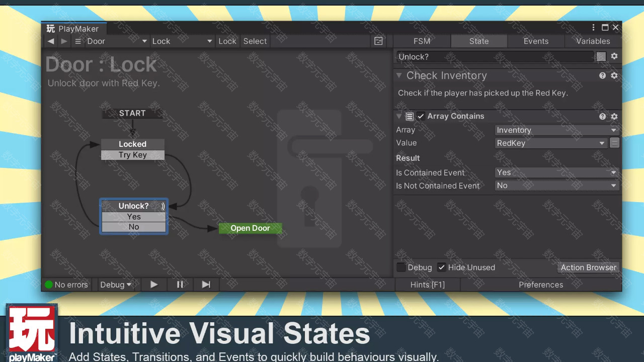Click the PlayMaker logo in the PlayMaker tab
This screenshot has width=644, height=362.
pos(51,29)
